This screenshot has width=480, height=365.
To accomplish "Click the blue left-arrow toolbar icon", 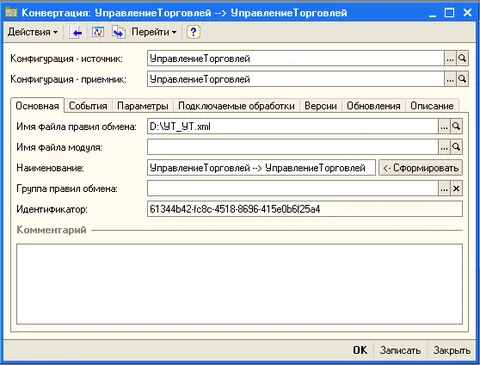I will coord(77,32).
